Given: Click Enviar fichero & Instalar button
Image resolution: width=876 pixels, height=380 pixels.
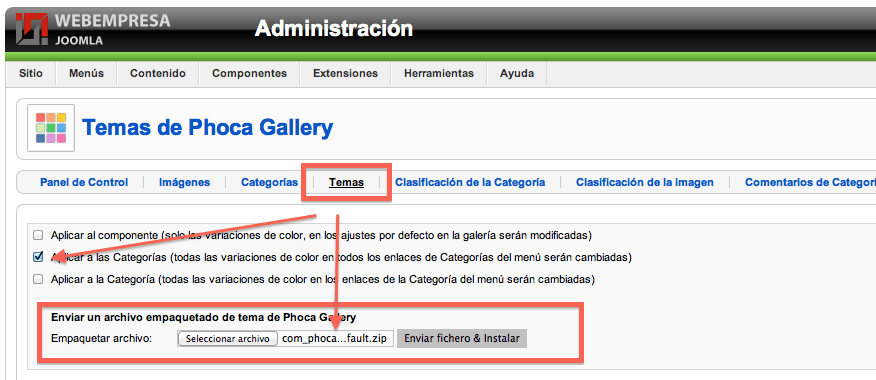Looking at the screenshot, I should click(462, 338).
